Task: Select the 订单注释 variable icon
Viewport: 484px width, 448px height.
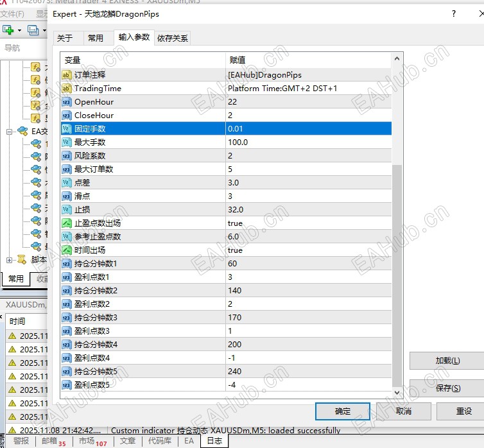Action: [x=66, y=75]
